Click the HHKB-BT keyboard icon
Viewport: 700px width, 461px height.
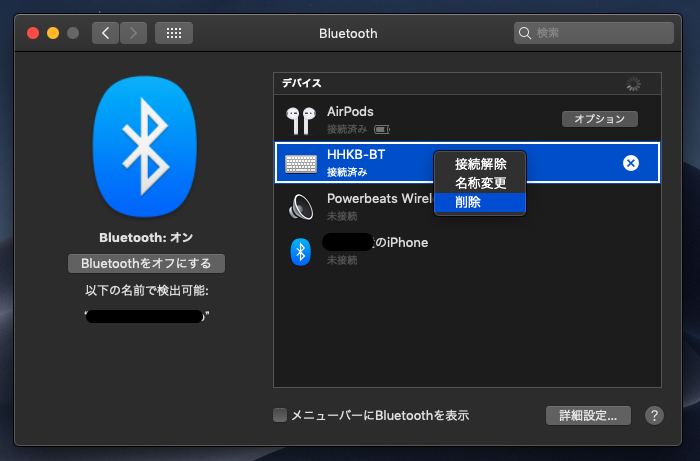[x=301, y=164]
